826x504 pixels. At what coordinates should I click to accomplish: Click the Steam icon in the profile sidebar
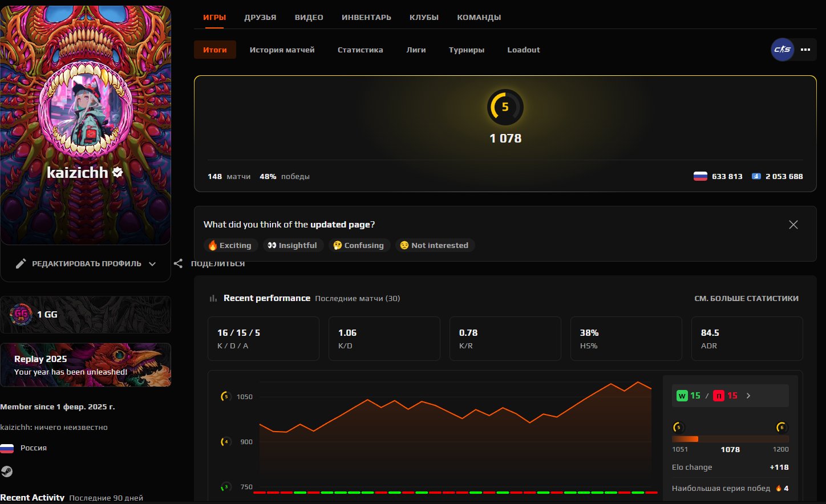(x=7, y=471)
